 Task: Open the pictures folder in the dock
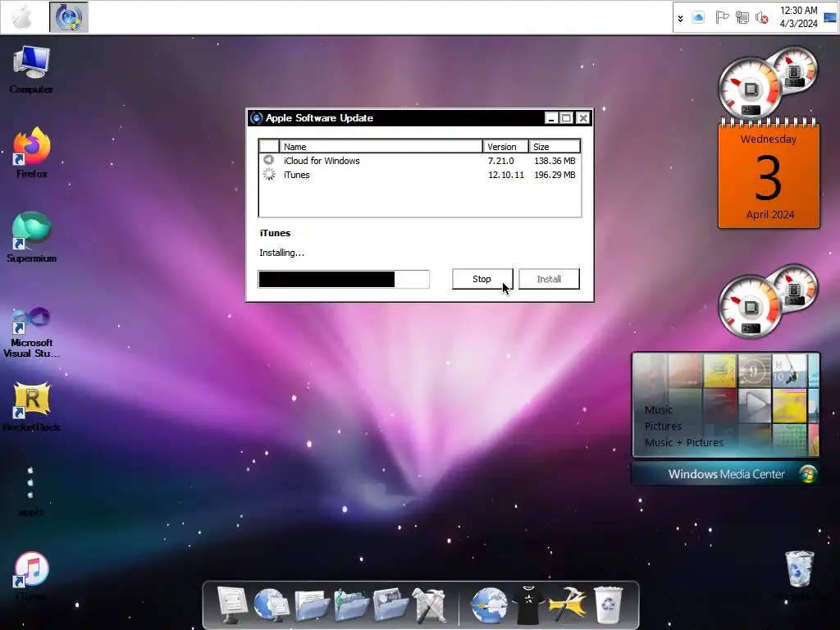390,605
